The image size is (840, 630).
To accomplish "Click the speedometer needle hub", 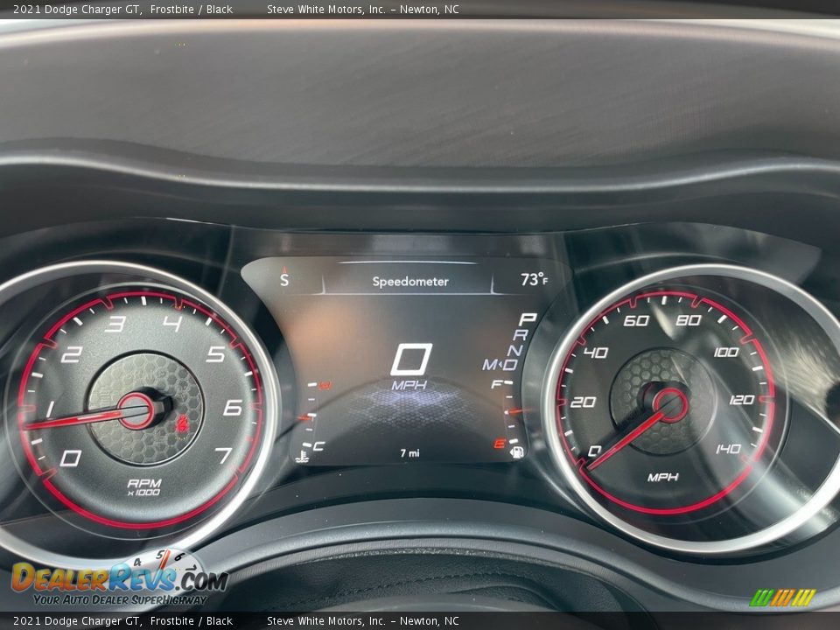I will tap(669, 405).
